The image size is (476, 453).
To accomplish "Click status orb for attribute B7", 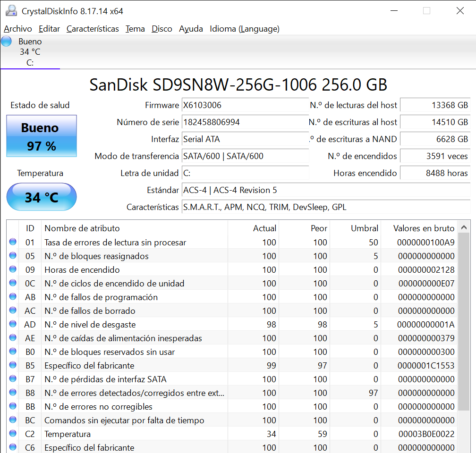I will click(x=13, y=378).
